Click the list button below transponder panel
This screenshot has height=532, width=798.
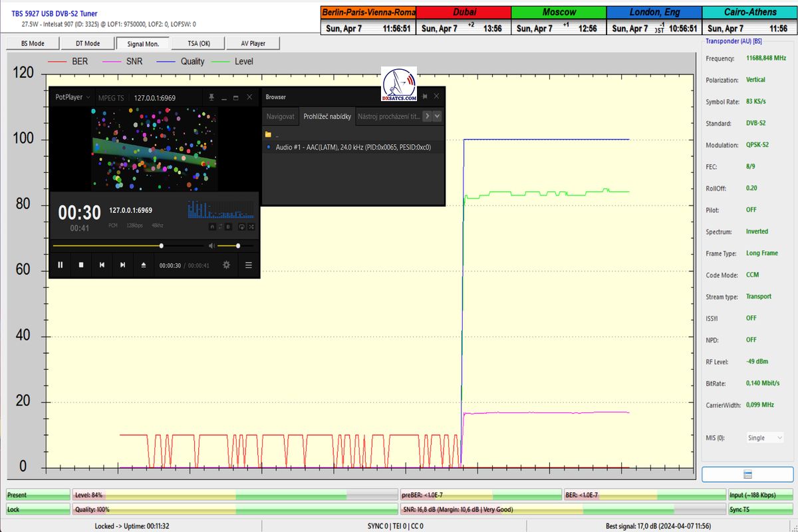pos(747,474)
